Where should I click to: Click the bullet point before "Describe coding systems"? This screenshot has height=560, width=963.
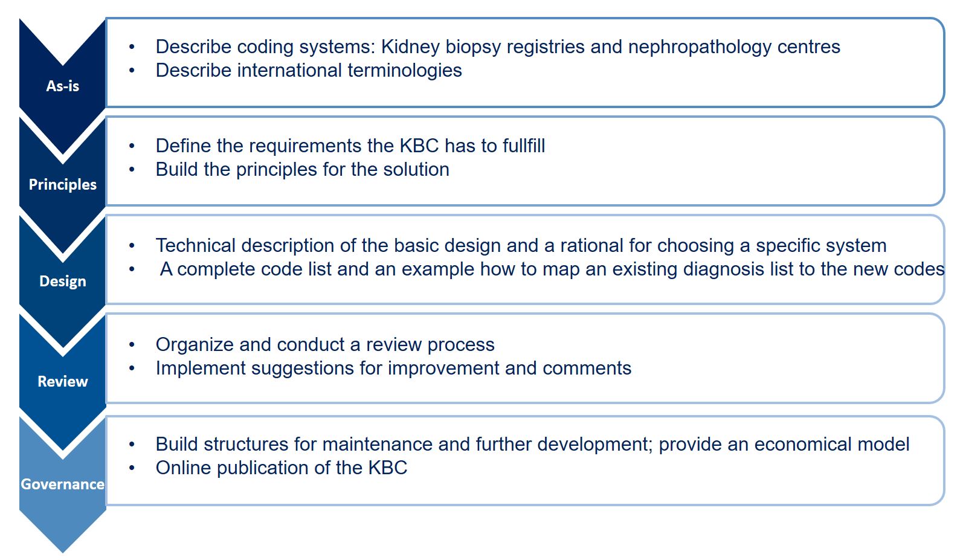click(132, 47)
